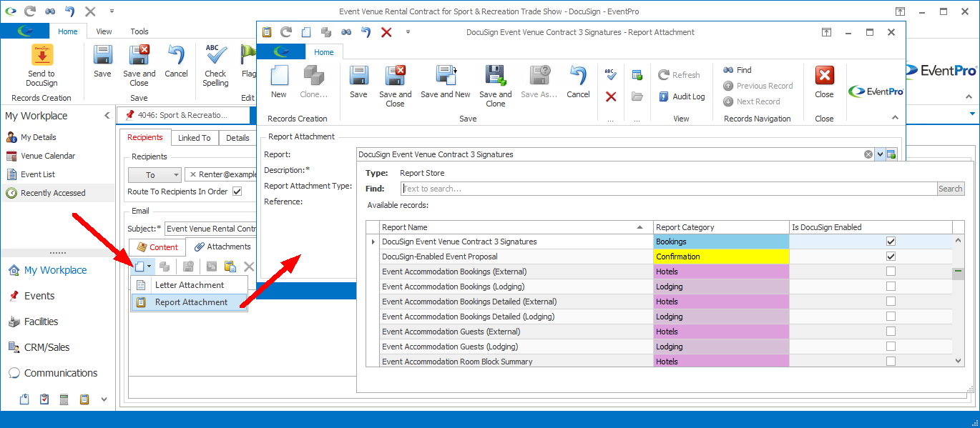The width and height of the screenshot is (980, 428).
Task: Go to the Facilities navigation group
Action: 41,322
